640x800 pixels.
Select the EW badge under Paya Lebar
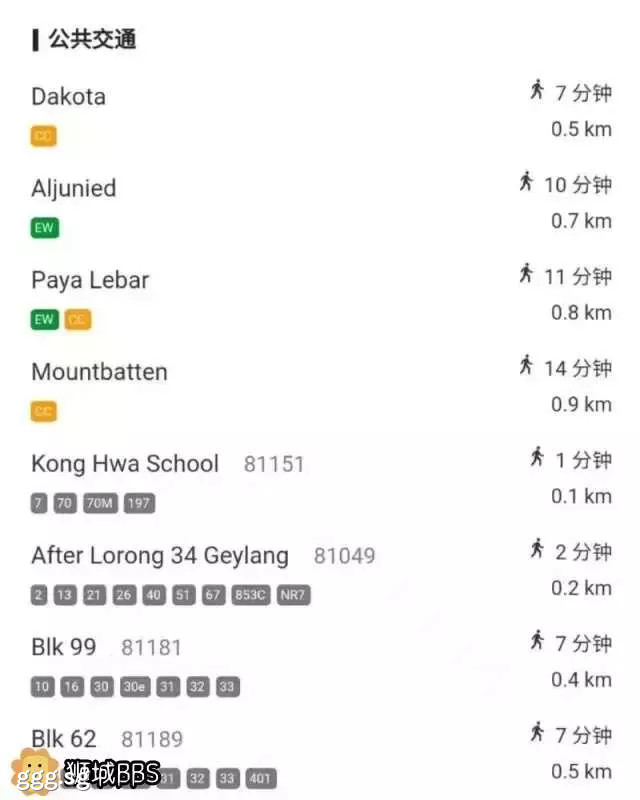[x=44, y=320]
